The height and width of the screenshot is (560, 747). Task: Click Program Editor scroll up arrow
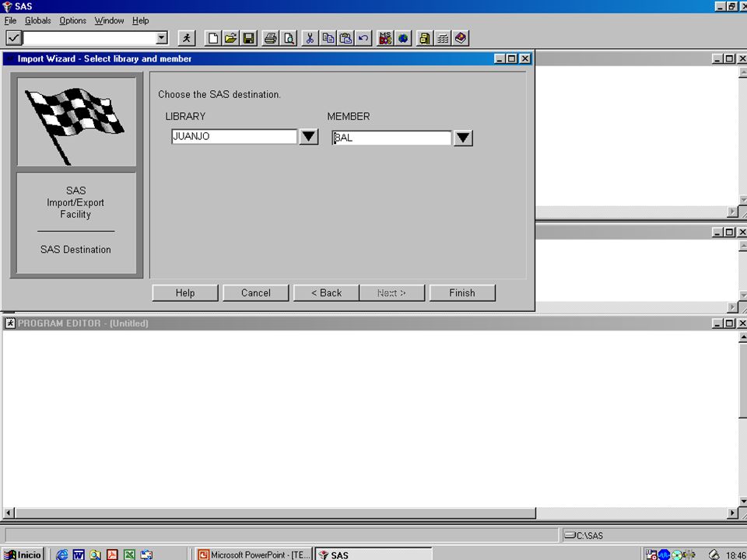742,336
